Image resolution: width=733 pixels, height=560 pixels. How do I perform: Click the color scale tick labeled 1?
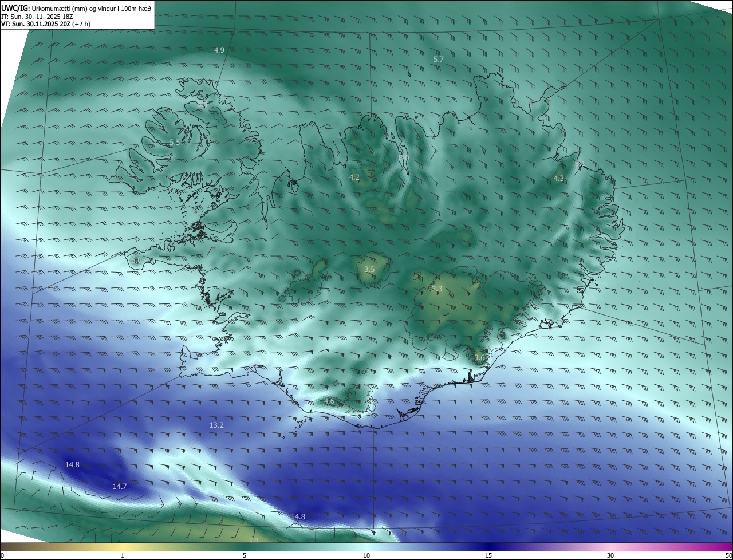(123, 555)
